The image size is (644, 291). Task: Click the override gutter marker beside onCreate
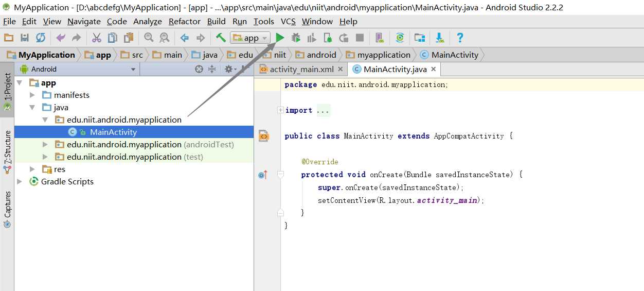263,175
